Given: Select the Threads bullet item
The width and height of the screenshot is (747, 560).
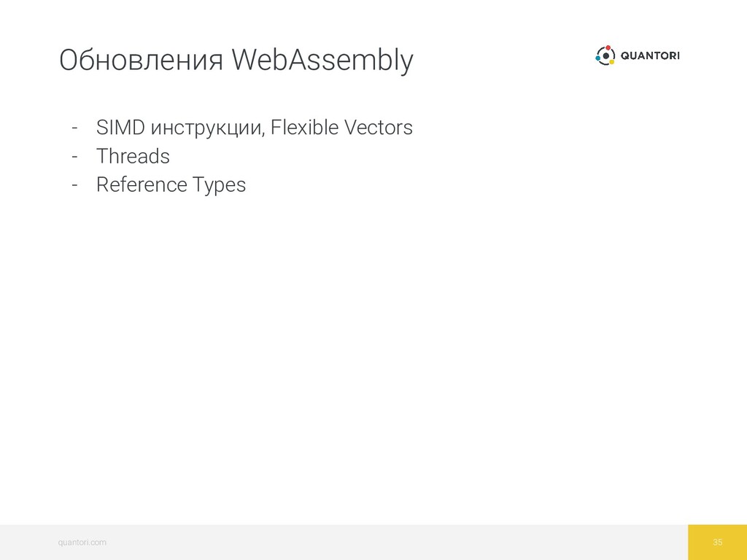Looking at the screenshot, I should (133, 156).
